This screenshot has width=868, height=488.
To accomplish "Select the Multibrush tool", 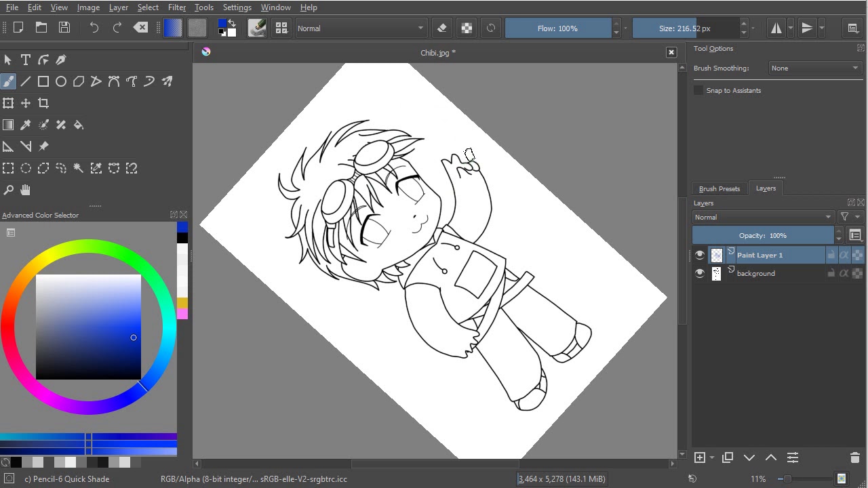I will 167,81.
